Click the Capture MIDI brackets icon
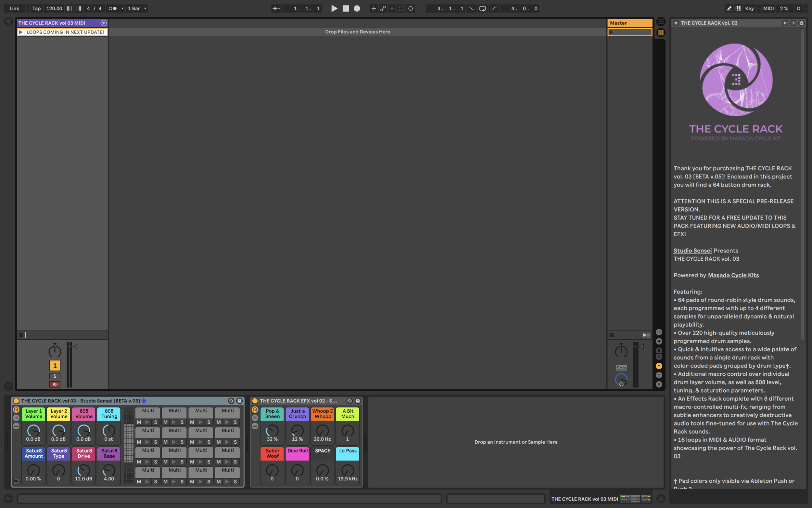Image resolution: width=812 pixels, height=508 pixels. point(401,8)
